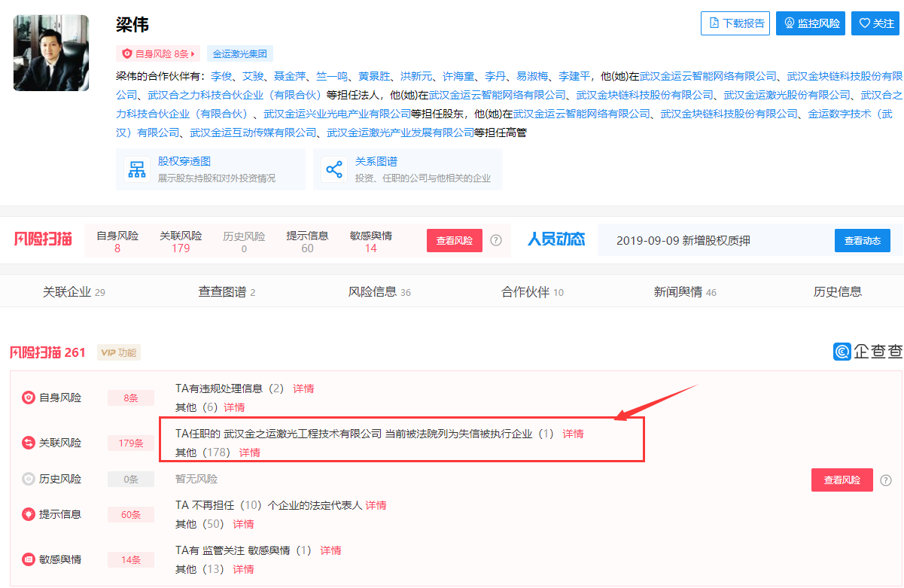The image size is (904, 588).
Task: Click the 监控风险 monitor risk button
Action: [811, 23]
